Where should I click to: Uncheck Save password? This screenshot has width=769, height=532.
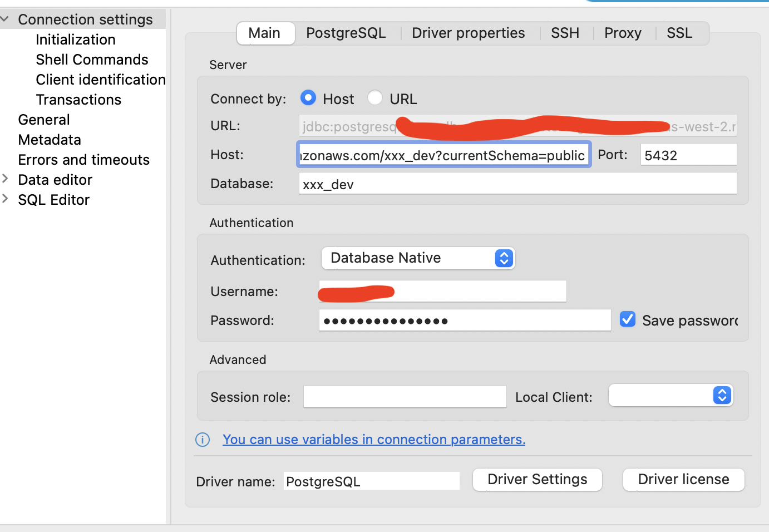pyautogui.click(x=628, y=319)
